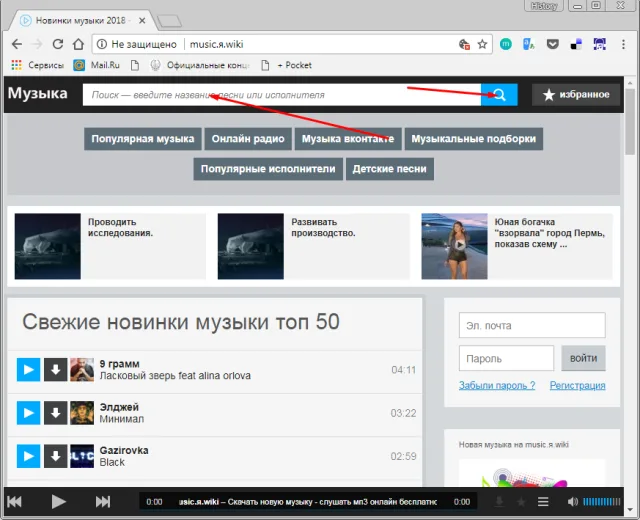
Task: Open Регистрация link
Action: coord(577,385)
